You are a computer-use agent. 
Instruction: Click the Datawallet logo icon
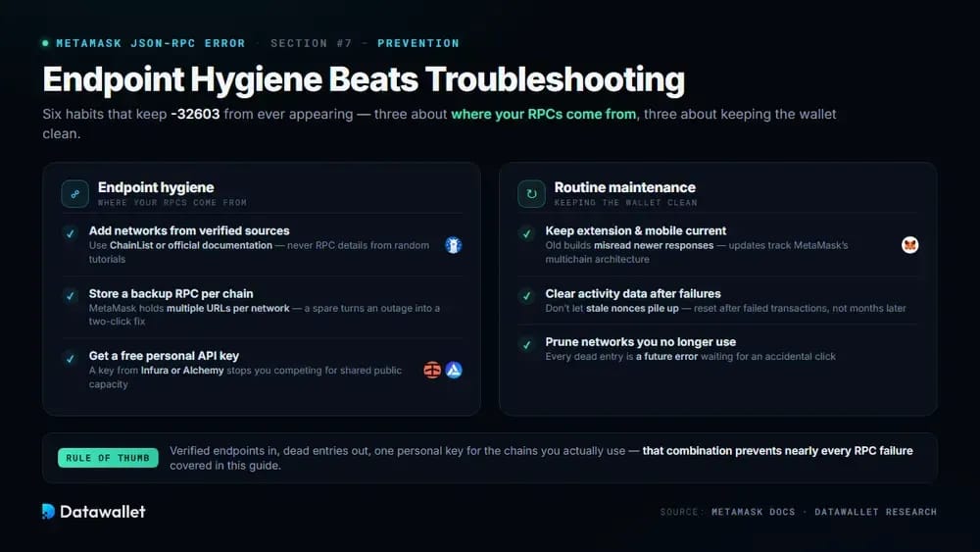pos(48,512)
